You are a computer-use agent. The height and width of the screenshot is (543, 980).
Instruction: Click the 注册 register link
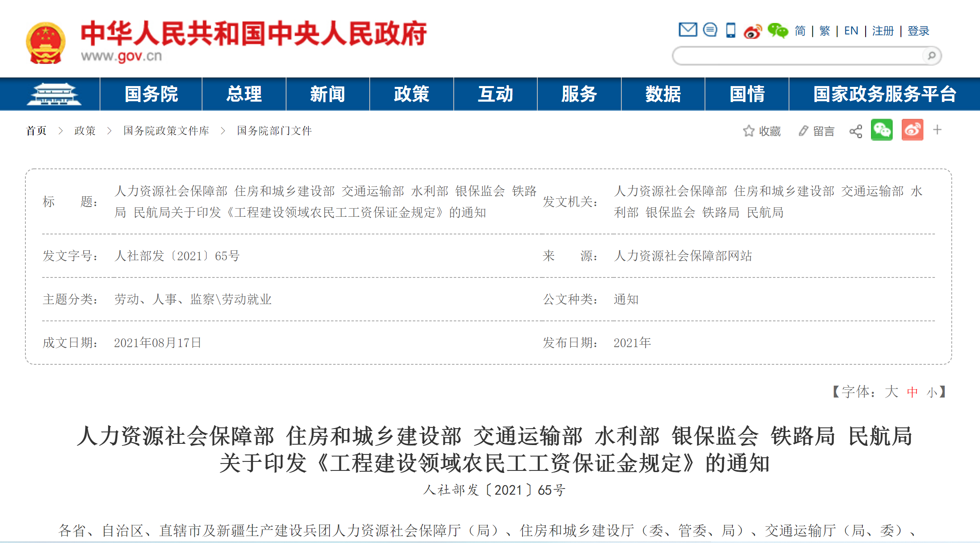pyautogui.click(x=883, y=31)
